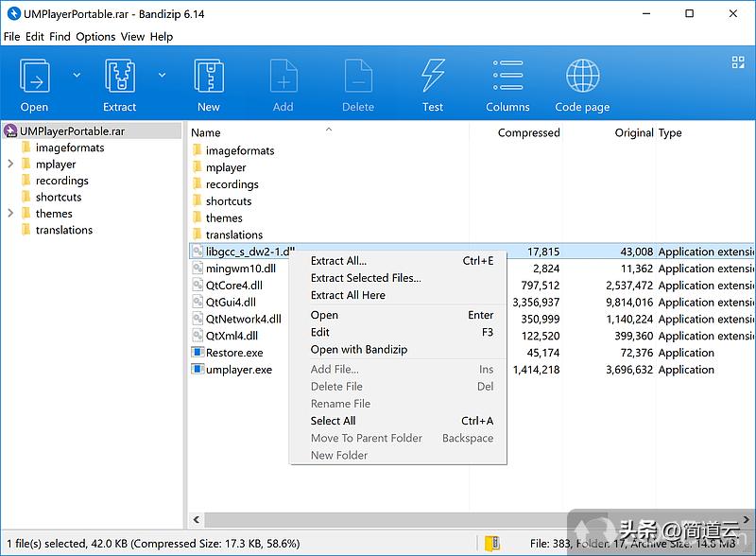Choose Extract All Here from context menu
The height and width of the screenshot is (556, 756).
click(x=348, y=295)
